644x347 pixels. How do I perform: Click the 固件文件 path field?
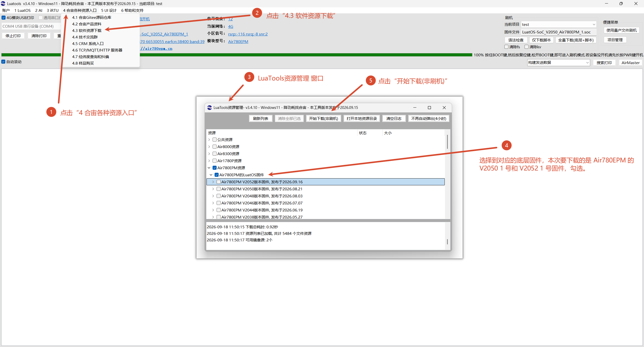[x=558, y=32]
